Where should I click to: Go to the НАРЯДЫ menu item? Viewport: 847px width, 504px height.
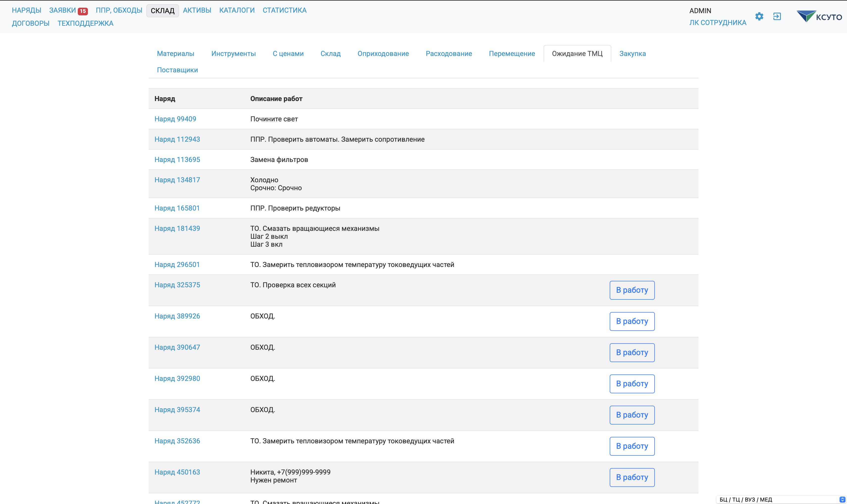pos(26,10)
